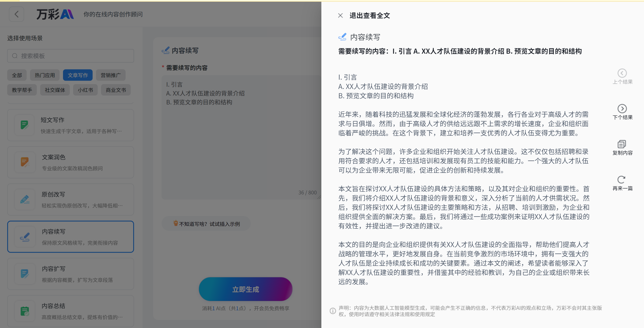Open the 内容扩写 template card
The width and height of the screenshot is (644, 328).
(x=70, y=274)
